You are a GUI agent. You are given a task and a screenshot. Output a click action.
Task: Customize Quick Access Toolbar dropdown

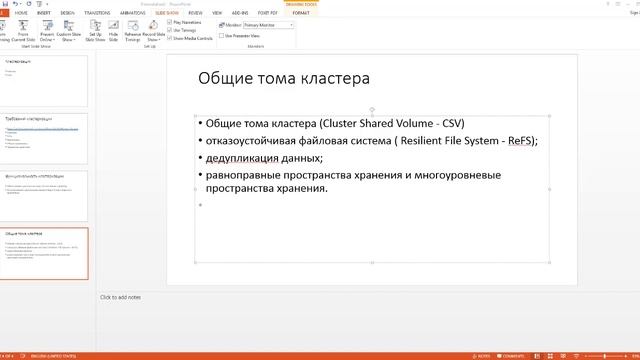(x=47, y=4)
